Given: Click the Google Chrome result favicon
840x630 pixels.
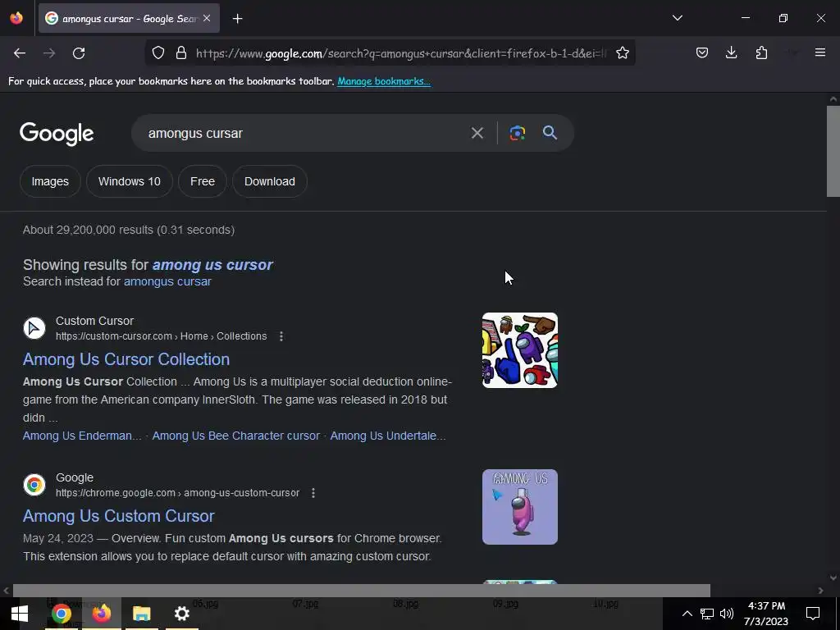Looking at the screenshot, I should tap(34, 485).
